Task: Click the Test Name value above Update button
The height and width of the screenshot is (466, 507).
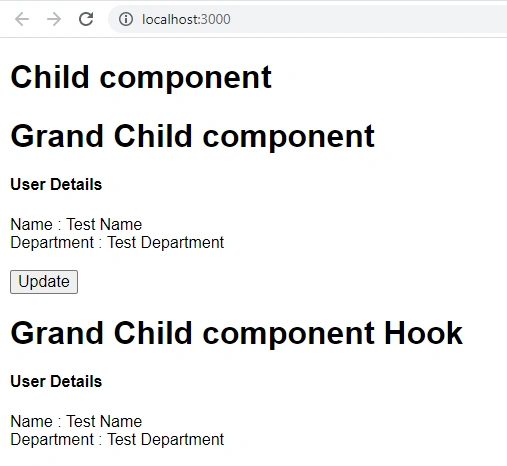Action: coord(104,224)
